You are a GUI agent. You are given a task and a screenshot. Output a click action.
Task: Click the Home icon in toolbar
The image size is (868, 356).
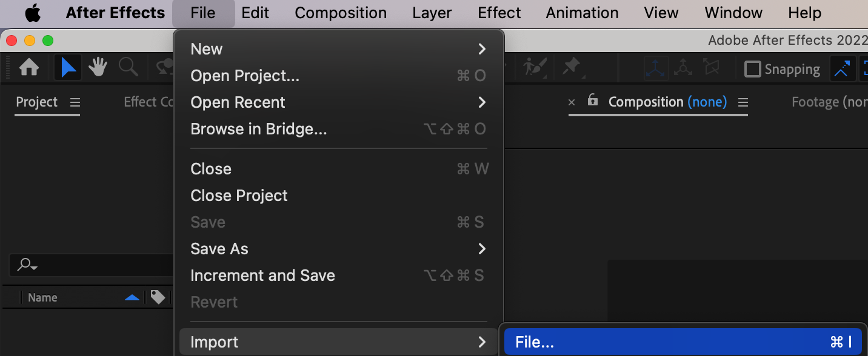pyautogui.click(x=29, y=67)
